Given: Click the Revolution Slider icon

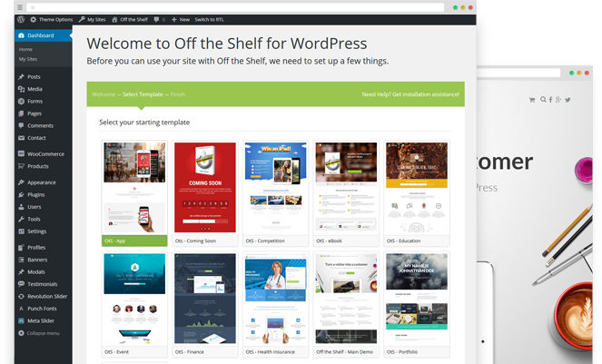Looking at the screenshot, I should pos(21,297).
